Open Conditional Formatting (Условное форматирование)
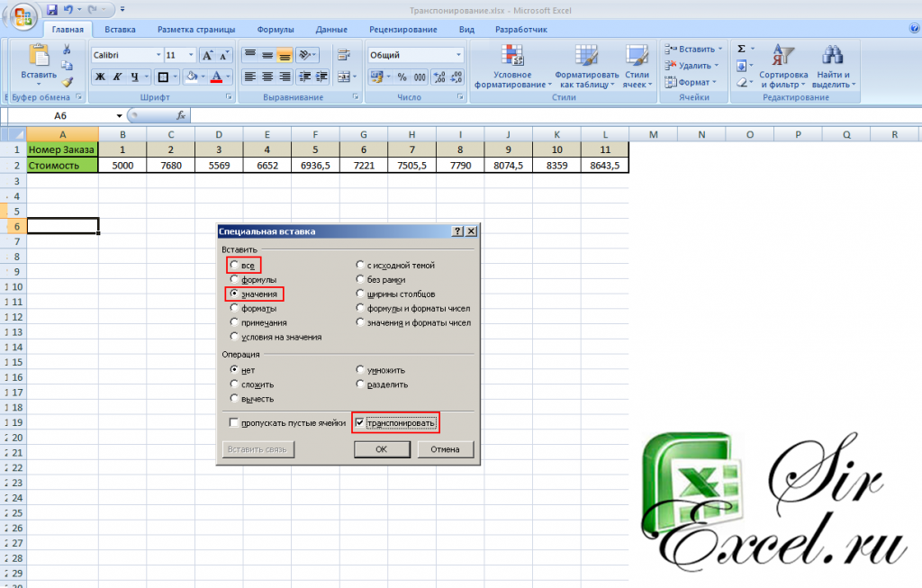Viewport: 922px width, 588px height. pyautogui.click(x=512, y=66)
